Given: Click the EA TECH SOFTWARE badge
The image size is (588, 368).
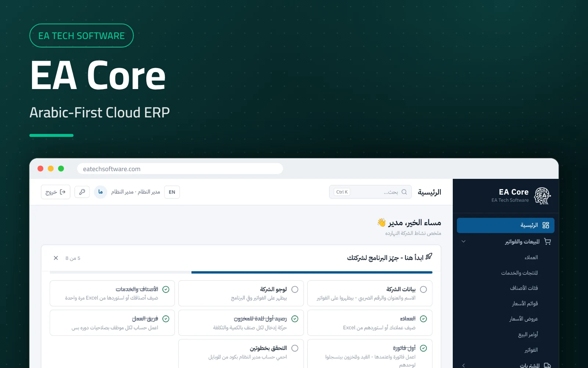Looking at the screenshot, I should tap(82, 36).
